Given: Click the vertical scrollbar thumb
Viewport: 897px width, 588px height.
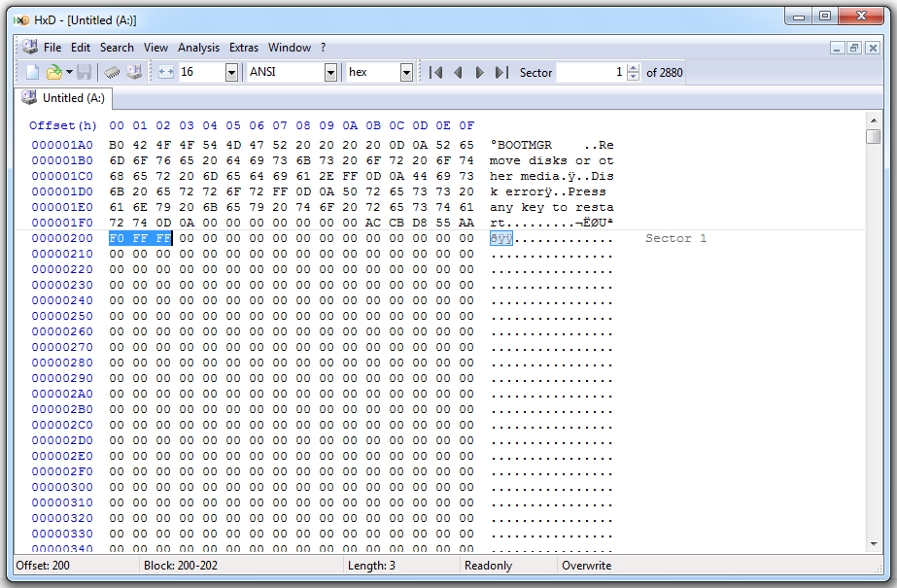Looking at the screenshot, I should click(873, 137).
